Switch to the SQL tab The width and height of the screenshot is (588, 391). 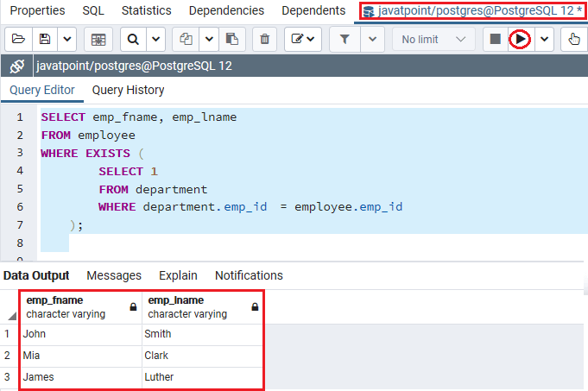(x=93, y=10)
